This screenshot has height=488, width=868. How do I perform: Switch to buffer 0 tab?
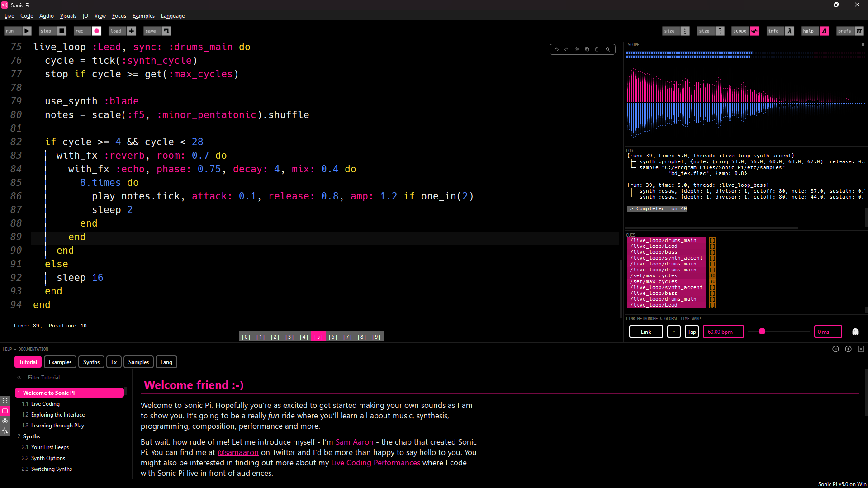click(246, 336)
